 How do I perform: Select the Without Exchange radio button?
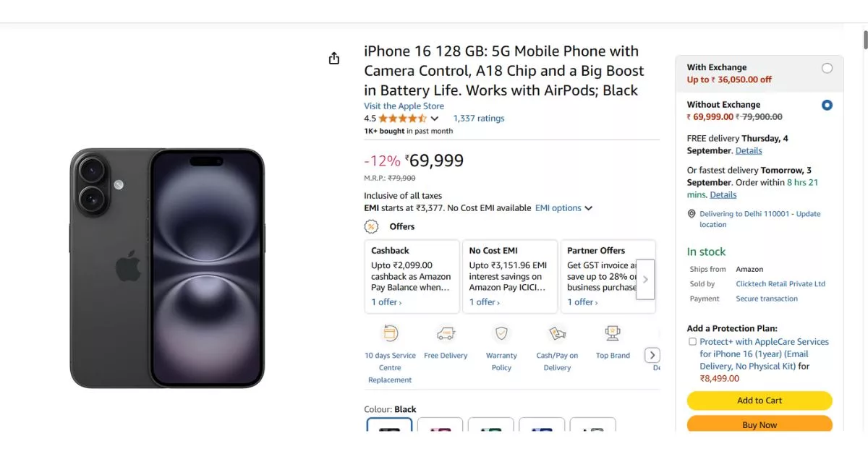[827, 105]
